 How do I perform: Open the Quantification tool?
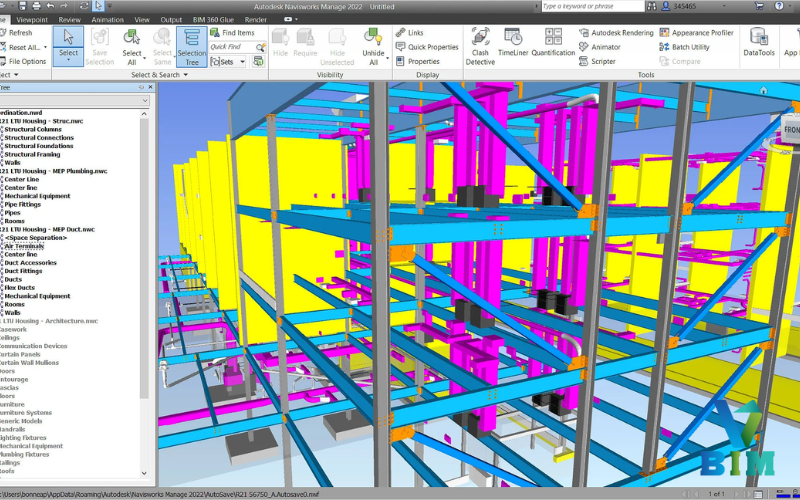tap(553, 43)
